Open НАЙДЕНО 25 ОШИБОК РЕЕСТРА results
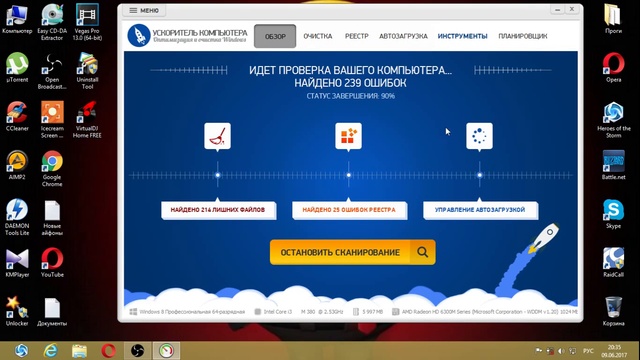Image resolution: width=640 pixels, height=360 pixels. (x=349, y=210)
